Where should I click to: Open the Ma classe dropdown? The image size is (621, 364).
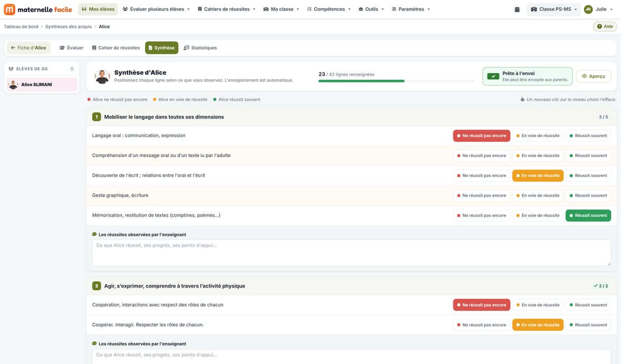(282, 9)
